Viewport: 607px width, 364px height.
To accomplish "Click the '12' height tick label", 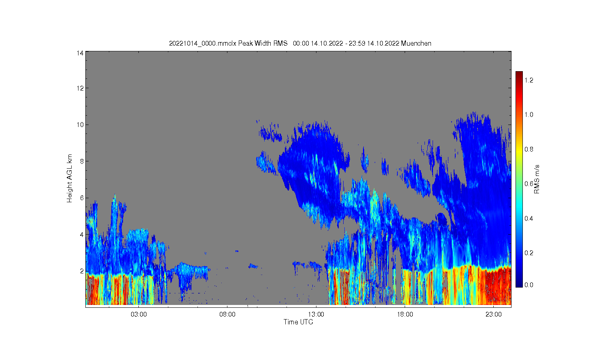I will click(80, 88).
